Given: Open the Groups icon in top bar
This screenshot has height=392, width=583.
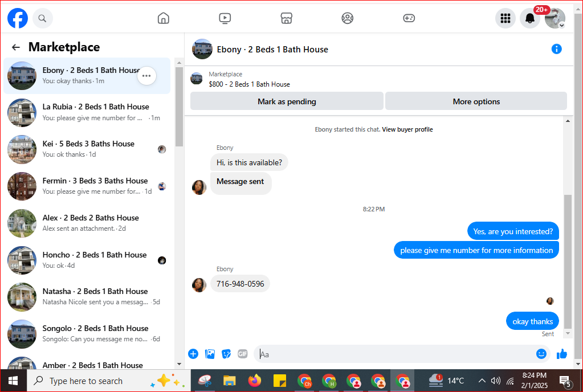Looking at the screenshot, I should (347, 18).
